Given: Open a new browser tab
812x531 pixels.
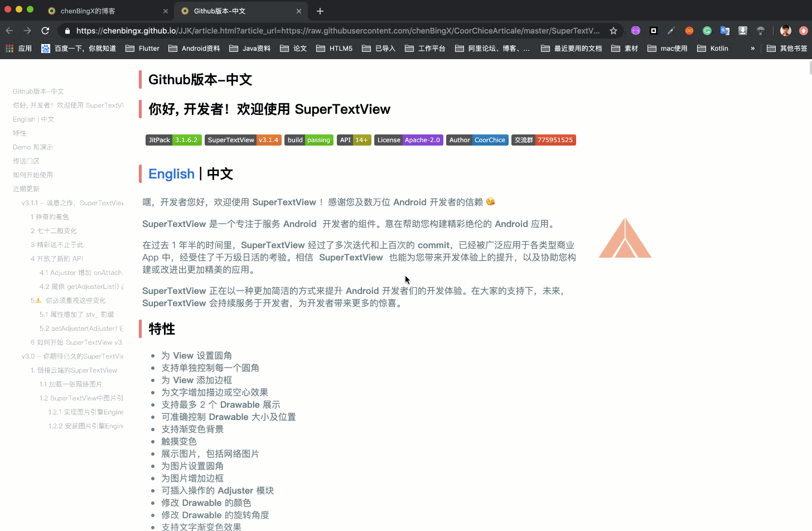Looking at the screenshot, I should point(320,11).
